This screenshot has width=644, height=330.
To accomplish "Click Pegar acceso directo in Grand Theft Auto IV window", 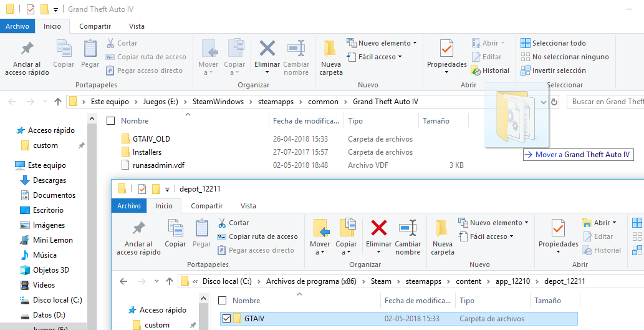I will coord(144,70).
